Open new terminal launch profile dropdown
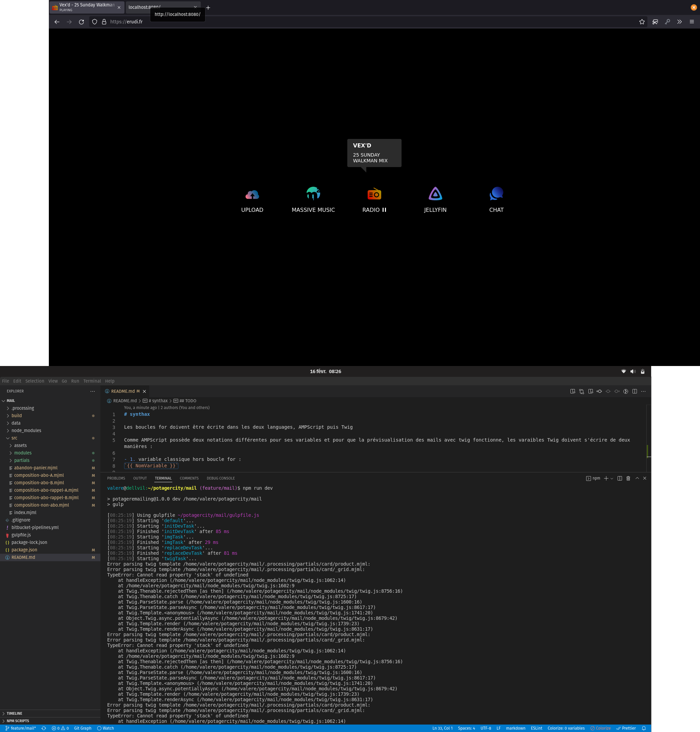 (611, 479)
